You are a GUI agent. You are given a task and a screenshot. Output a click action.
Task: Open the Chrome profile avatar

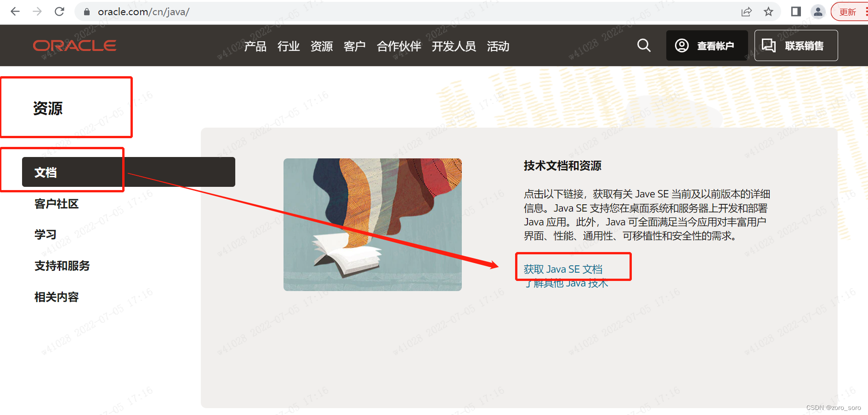[x=818, y=12]
